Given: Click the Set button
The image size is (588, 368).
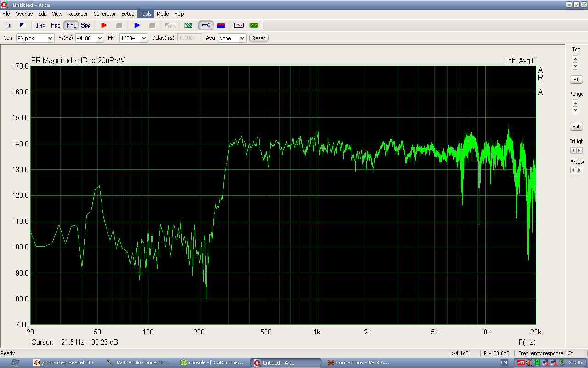Looking at the screenshot, I should click(x=576, y=126).
